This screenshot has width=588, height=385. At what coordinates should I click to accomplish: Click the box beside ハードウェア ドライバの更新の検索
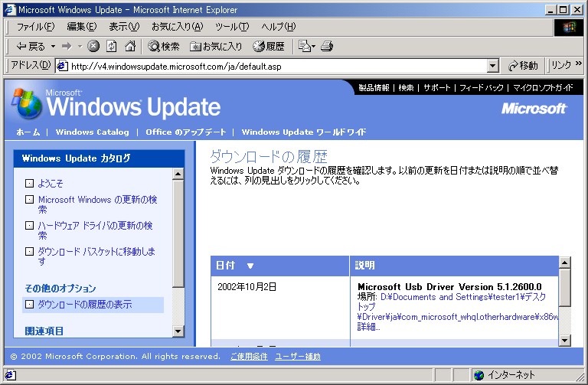click(29, 225)
